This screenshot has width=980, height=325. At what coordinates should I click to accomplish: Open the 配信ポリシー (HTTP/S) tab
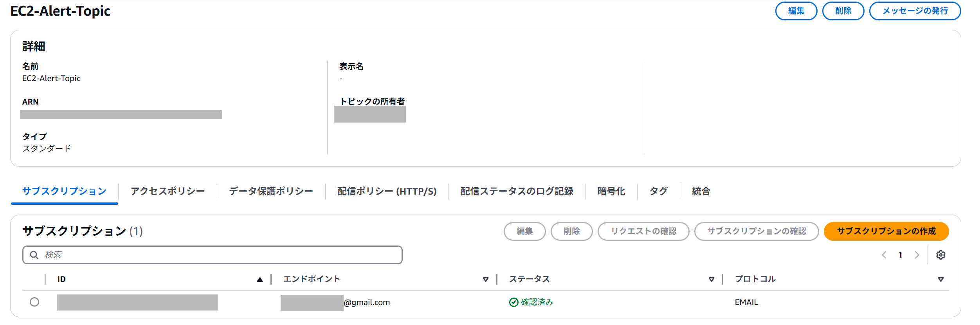387,191
